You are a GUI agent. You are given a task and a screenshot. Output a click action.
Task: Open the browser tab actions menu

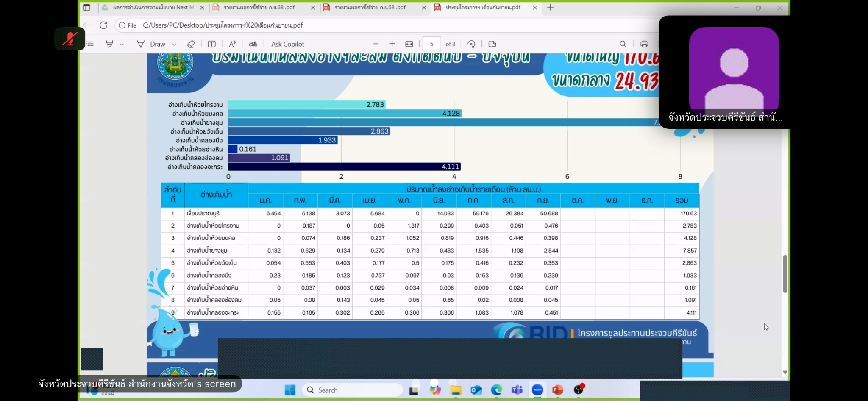(87, 8)
